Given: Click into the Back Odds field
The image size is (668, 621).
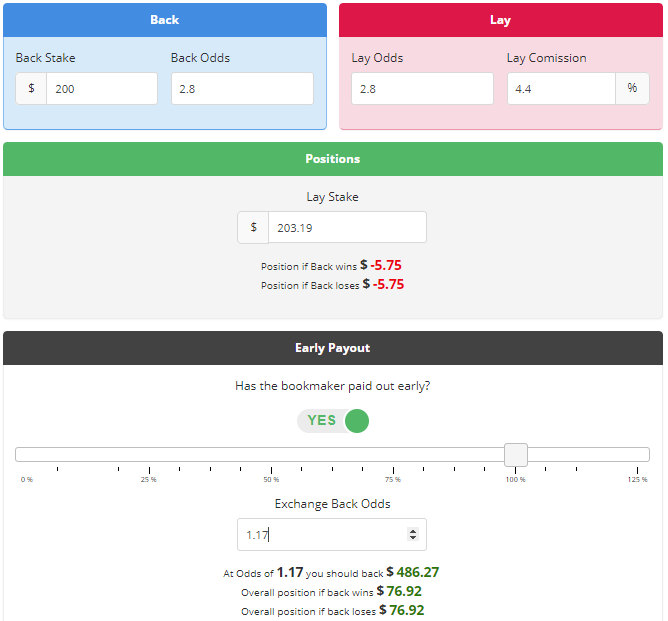Looking at the screenshot, I should pos(242,89).
